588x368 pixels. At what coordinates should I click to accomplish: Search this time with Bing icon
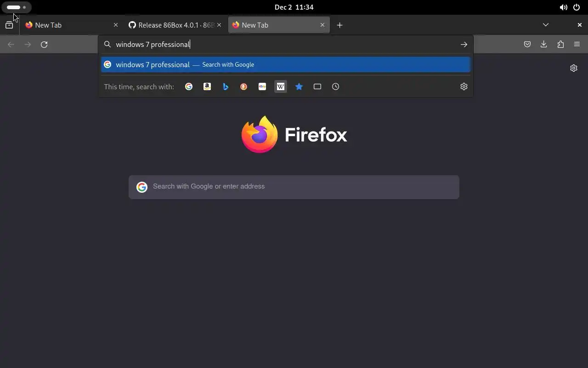(226, 86)
